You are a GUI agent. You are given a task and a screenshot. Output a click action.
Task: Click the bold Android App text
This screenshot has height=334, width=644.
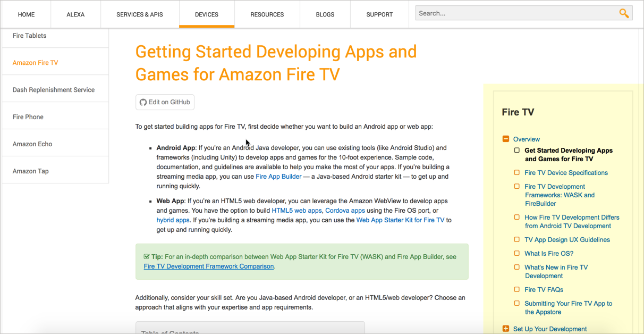(x=176, y=148)
